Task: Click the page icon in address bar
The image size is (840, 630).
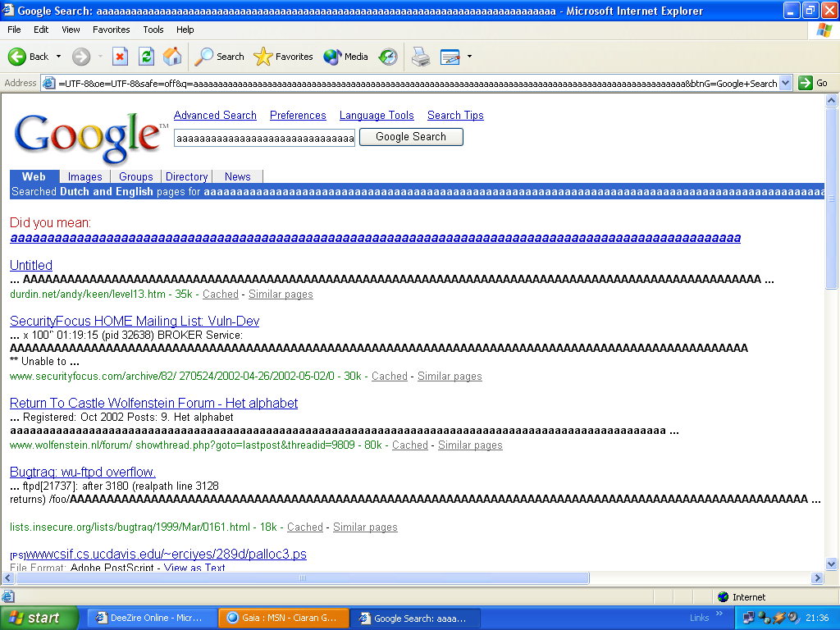Action: [x=48, y=83]
